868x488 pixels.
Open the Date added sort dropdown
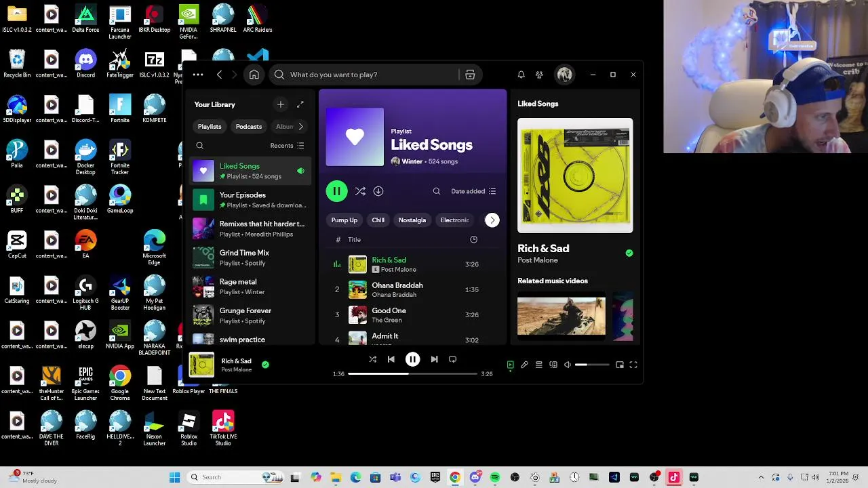[473, 191]
